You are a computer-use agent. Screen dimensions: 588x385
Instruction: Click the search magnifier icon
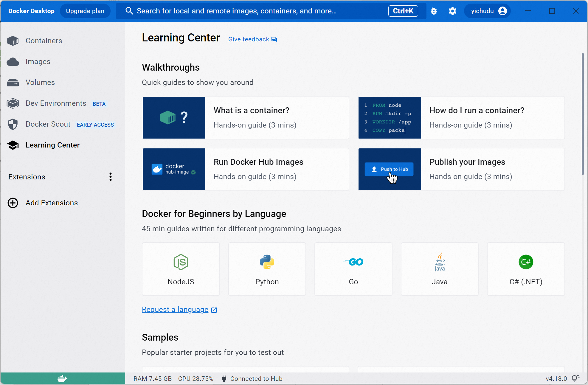(129, 11)
